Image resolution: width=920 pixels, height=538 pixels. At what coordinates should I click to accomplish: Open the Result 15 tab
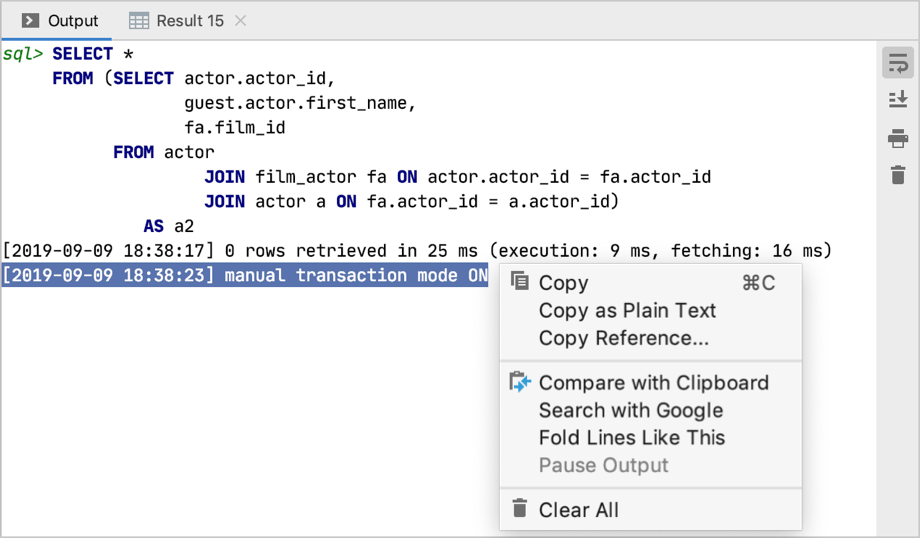point(190,20)
